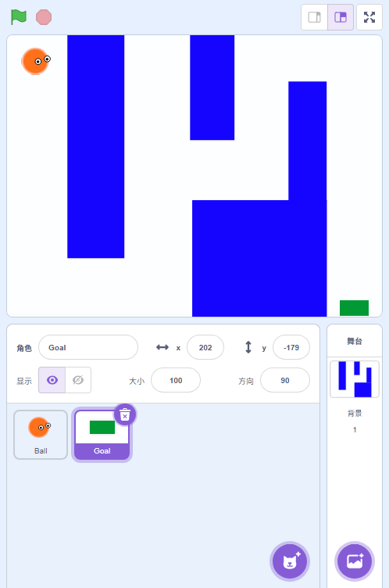Screen dimensions: 389x588
Task: Switch to large stage layout
Action: 341,17
